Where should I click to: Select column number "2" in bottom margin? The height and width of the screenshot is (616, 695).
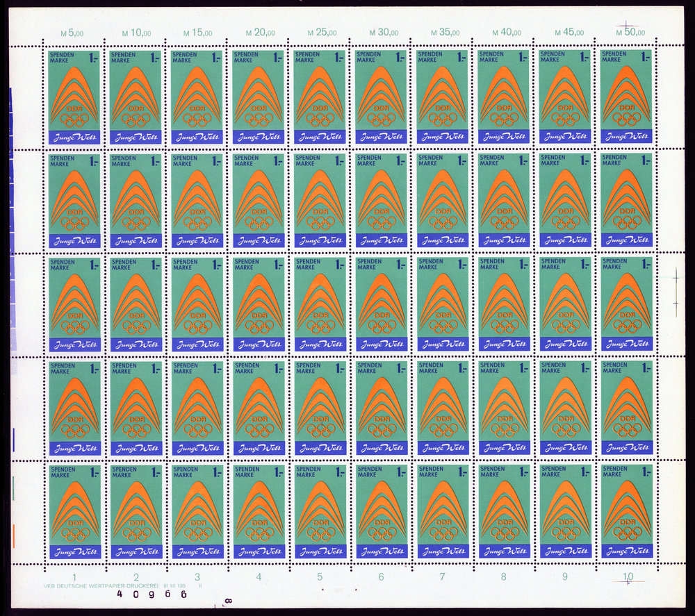coord(136,577)
